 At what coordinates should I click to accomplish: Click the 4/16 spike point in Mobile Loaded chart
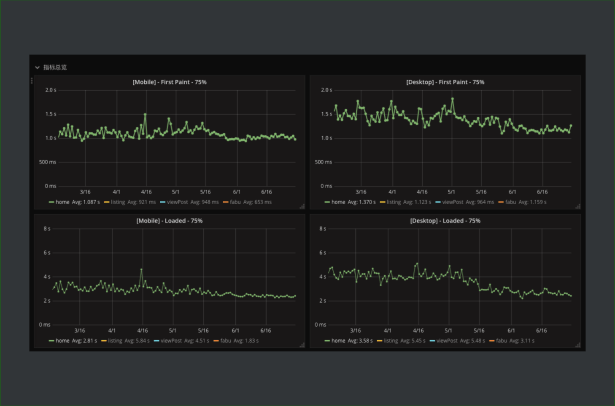tap(142, 269)
